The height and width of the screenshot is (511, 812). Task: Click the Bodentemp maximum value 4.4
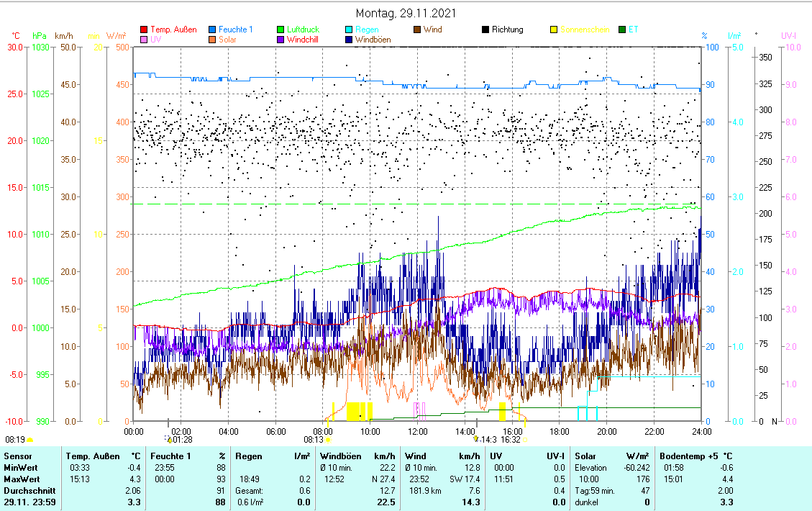coord(728,479)
